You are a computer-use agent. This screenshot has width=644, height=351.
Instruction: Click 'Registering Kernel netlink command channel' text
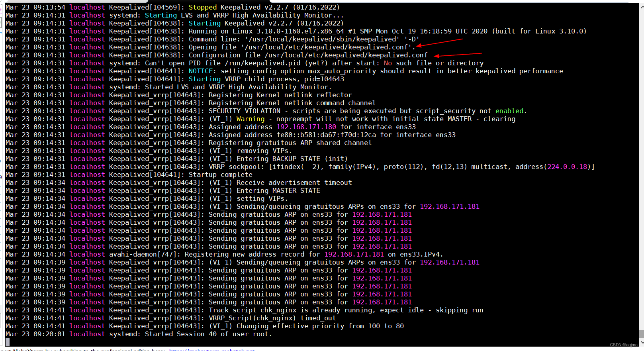pos(292,103)
